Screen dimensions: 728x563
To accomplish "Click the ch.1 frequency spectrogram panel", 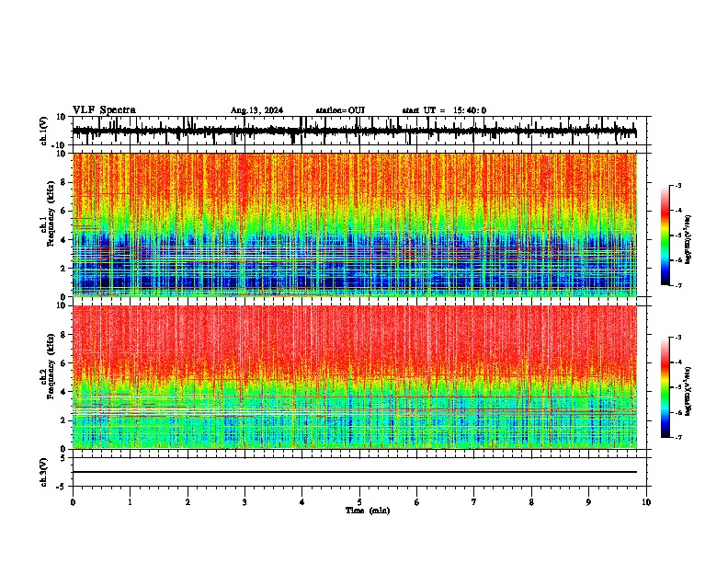I will pos(354,224).
